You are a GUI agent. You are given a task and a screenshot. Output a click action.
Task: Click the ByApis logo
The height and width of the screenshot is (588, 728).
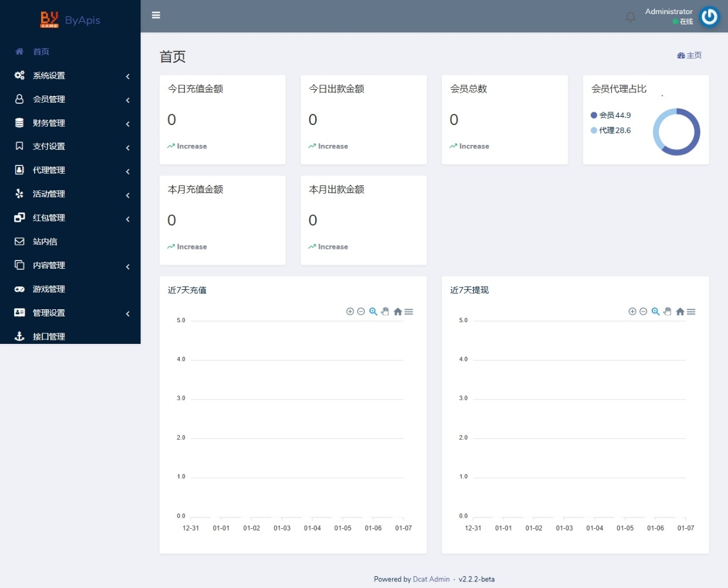(70, 20)
